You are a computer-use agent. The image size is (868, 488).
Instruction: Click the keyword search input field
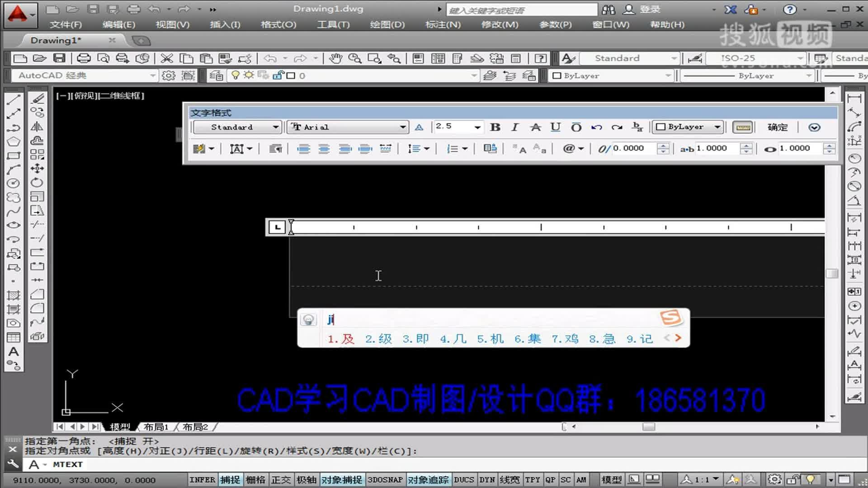522,10
